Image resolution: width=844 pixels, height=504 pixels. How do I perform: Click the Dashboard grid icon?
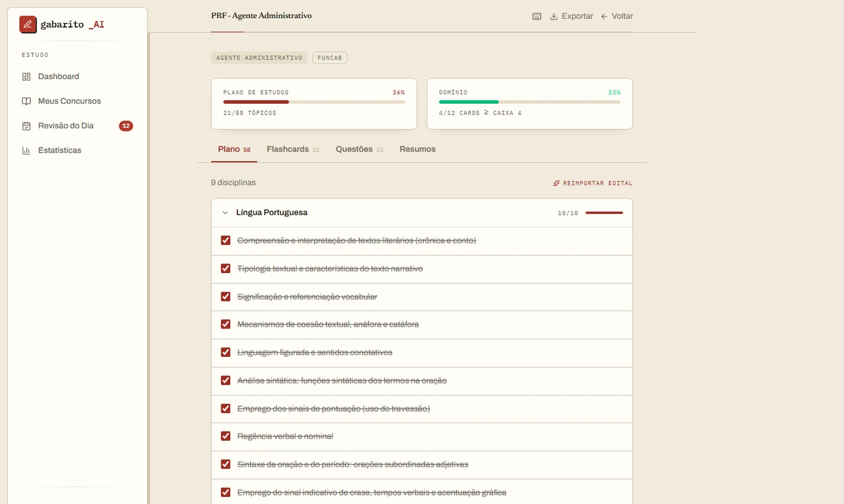coord(26,77)
